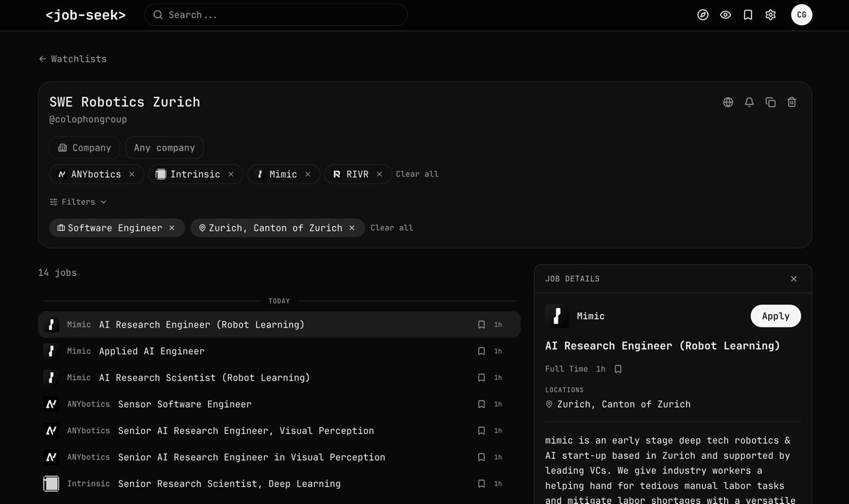
Task: Open Mimic company name in Job Details
Action: click(591, 316)
